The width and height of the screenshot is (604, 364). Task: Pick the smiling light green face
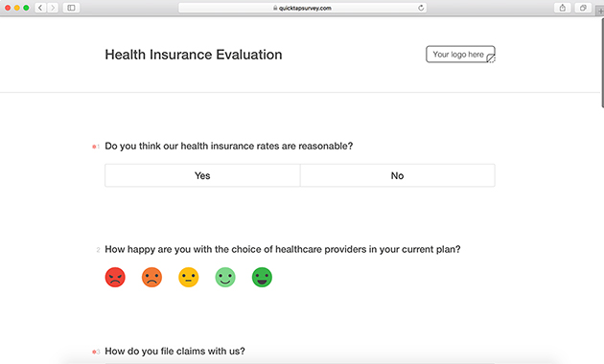click(225, 277)
